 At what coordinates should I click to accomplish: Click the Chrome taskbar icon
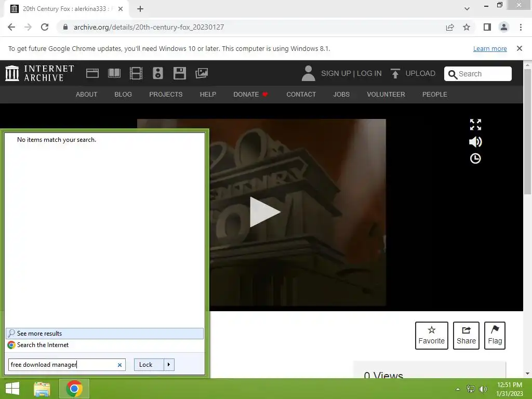[x=74, y=389]
